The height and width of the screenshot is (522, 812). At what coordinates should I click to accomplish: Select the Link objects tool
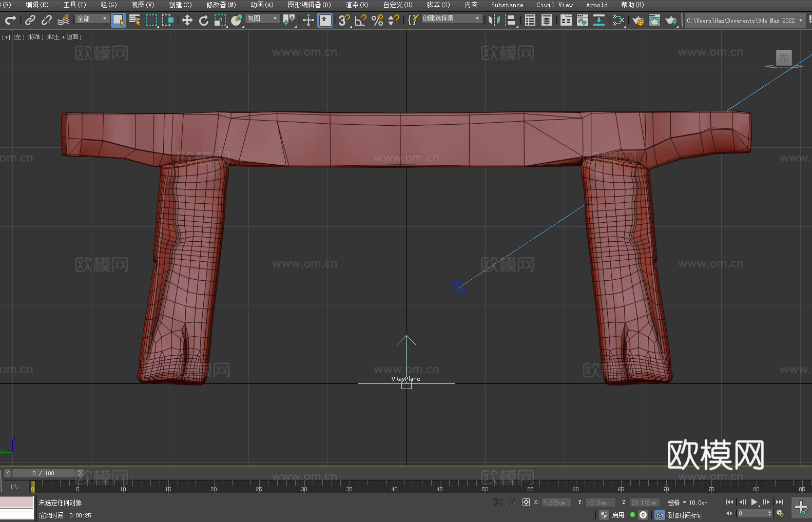[x=30, y=20]
